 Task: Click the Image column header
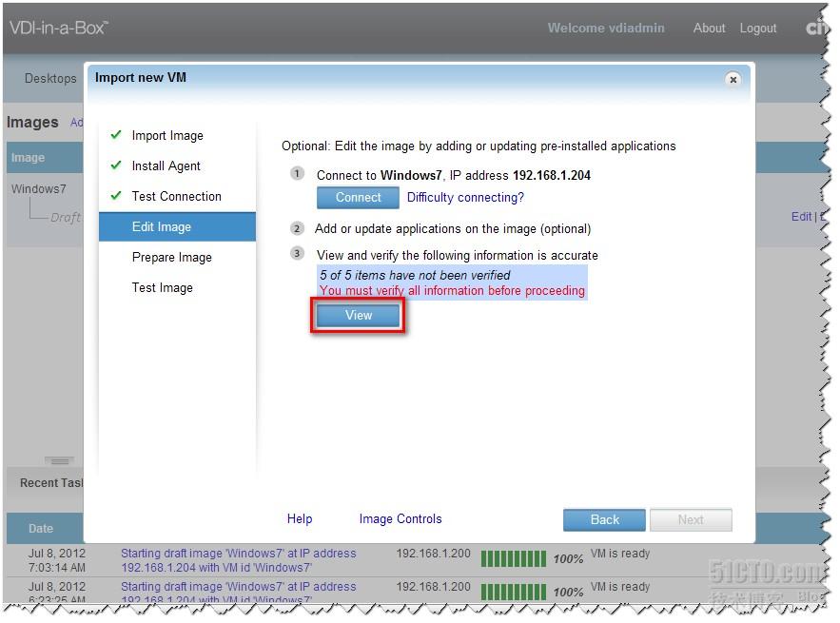pyautogui.click(x=28, y=158)
